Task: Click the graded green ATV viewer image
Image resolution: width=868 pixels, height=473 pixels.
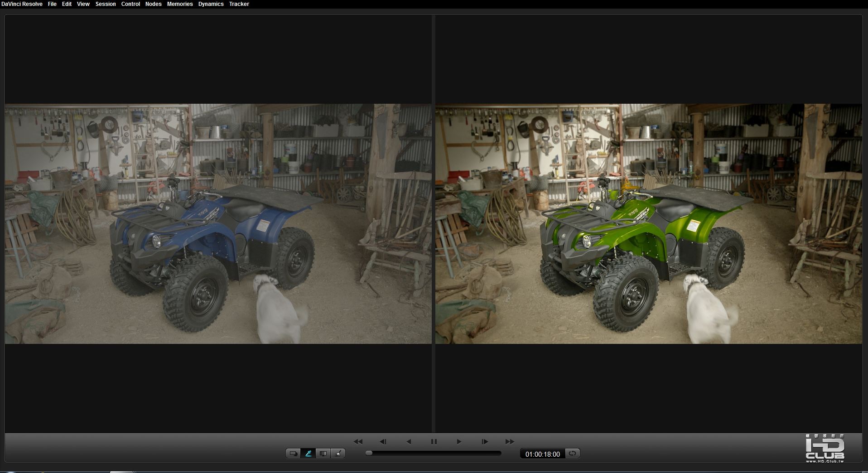Action: 648,224
